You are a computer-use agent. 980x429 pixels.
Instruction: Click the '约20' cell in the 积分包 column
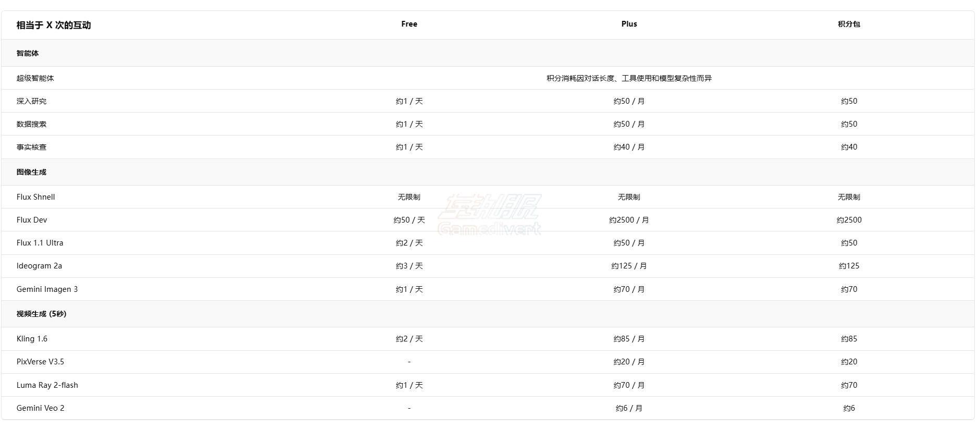(849, 362)
